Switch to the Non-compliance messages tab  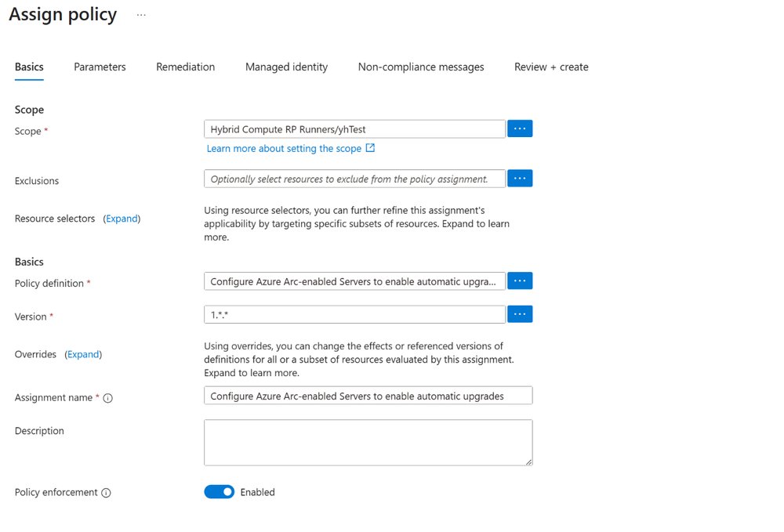pos(420,67)
